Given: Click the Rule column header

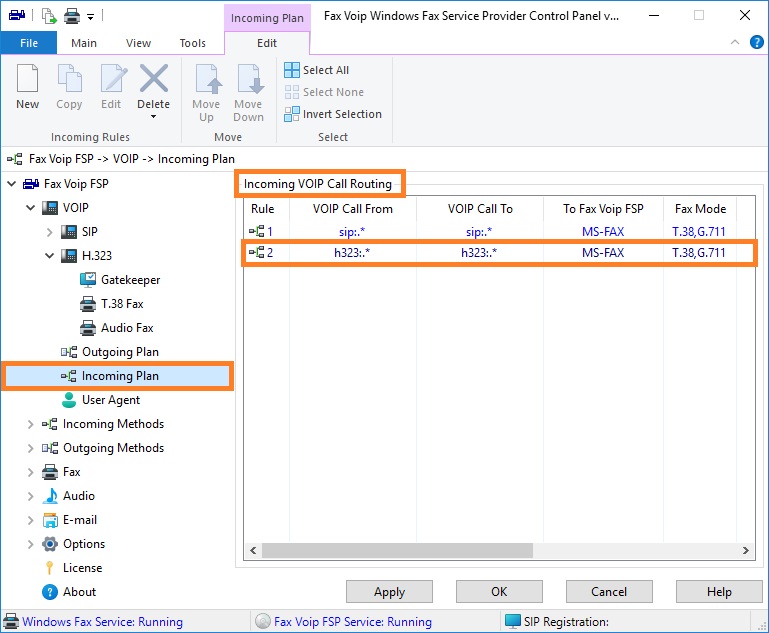Looking at the screenshot, I should pyautogui.click(x=262, y=209).
